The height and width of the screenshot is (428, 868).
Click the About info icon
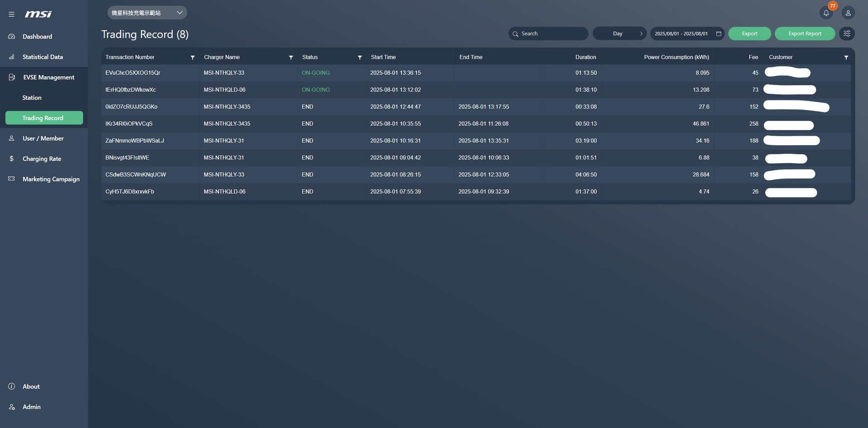(12, 386)
